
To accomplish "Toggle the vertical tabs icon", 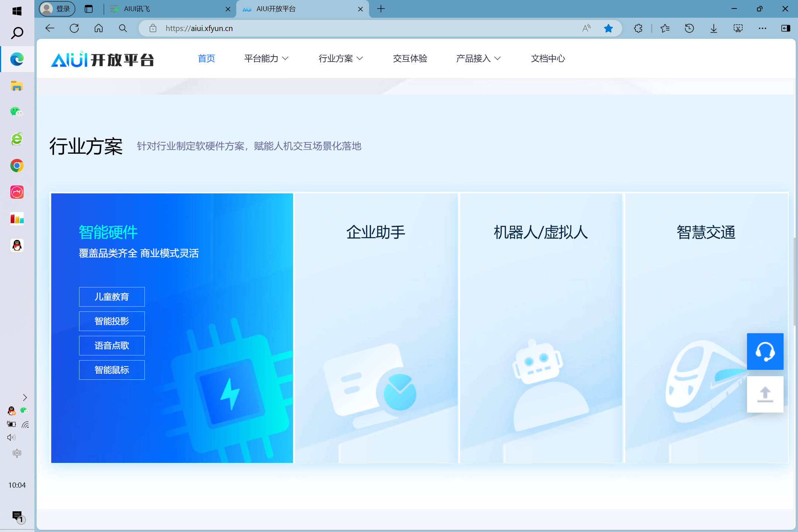I will tap(89, 9).
